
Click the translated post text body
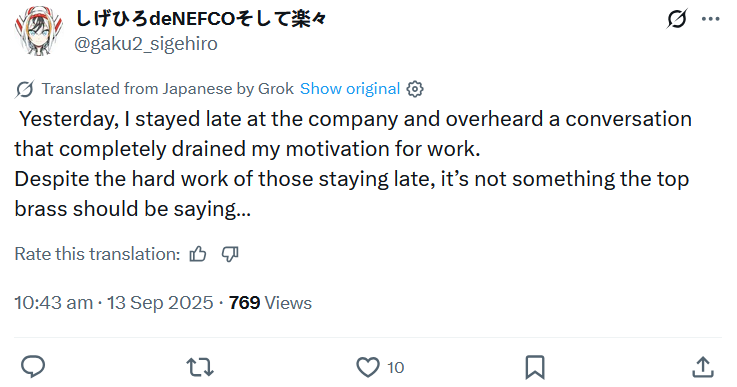[353, 164]
